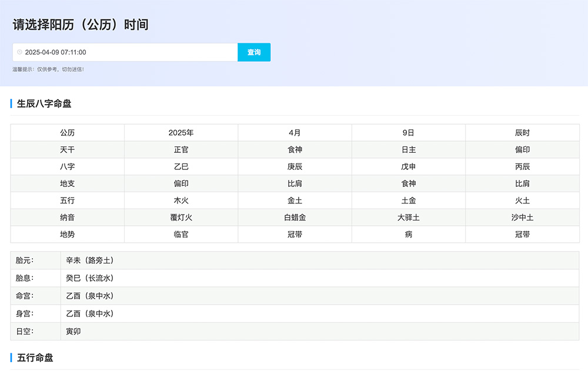The image size is (588, 371).
Task: Select the 9日 table cell
Action: (x=409, y=133)
